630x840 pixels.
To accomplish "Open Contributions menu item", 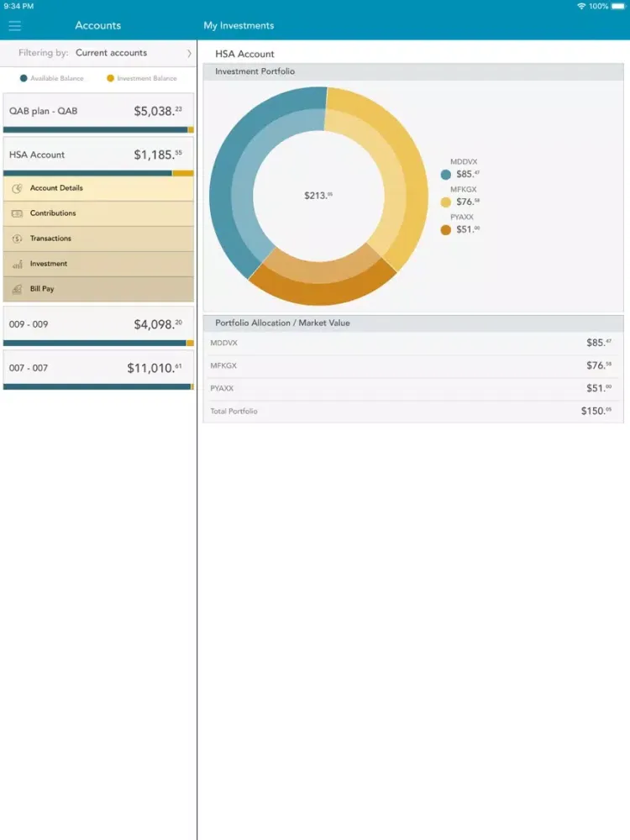I will click(98, 213).
